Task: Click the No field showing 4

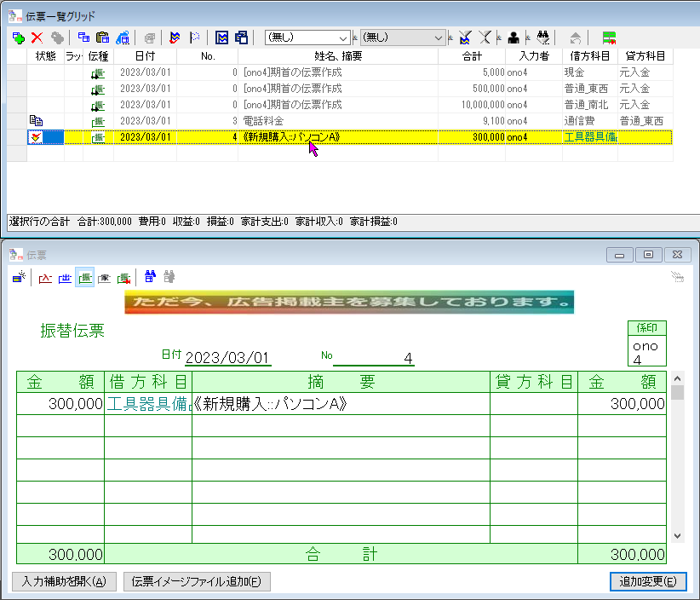Action: tap(374, 358)
